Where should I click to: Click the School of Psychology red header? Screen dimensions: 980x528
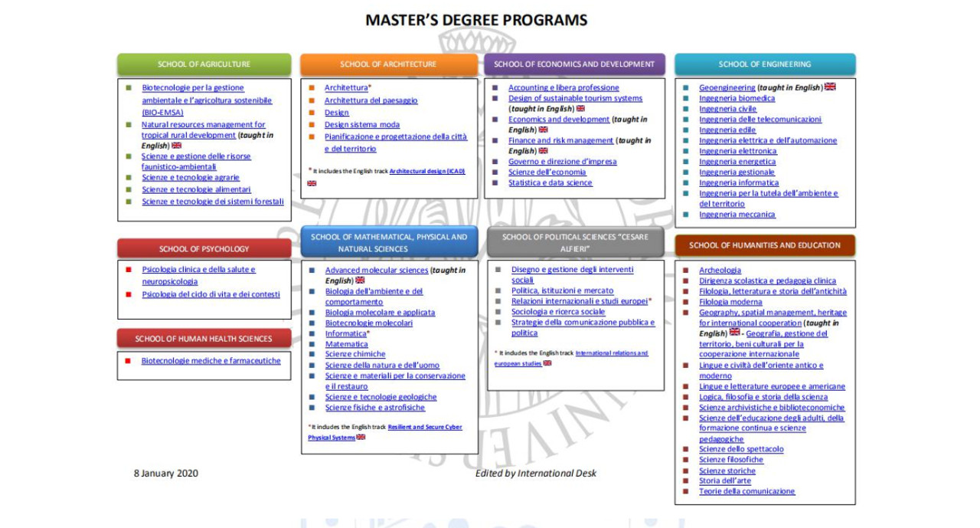pyautogui.click(x=204, y=248)
